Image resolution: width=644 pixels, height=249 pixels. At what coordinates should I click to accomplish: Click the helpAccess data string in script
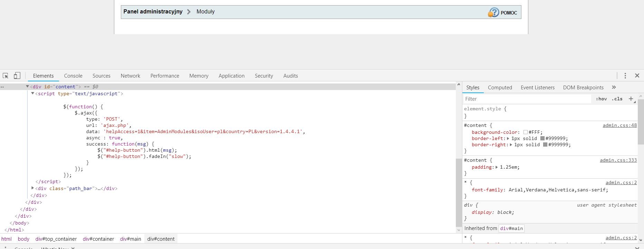click(203, 132)
